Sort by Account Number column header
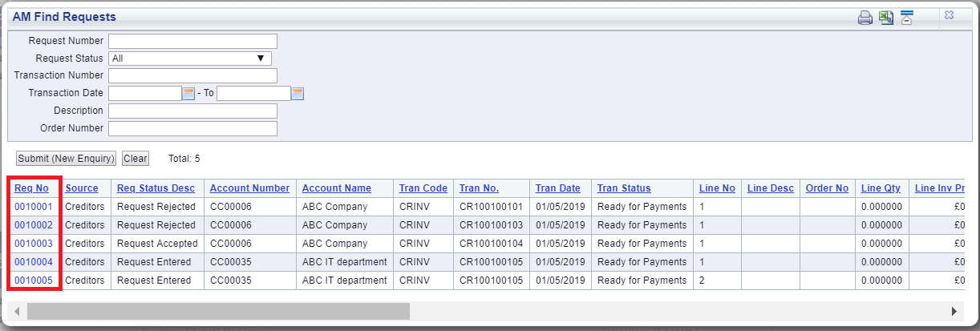Image resolution: width=980 pixels, height=331 pixels. [x=249, y=188]
